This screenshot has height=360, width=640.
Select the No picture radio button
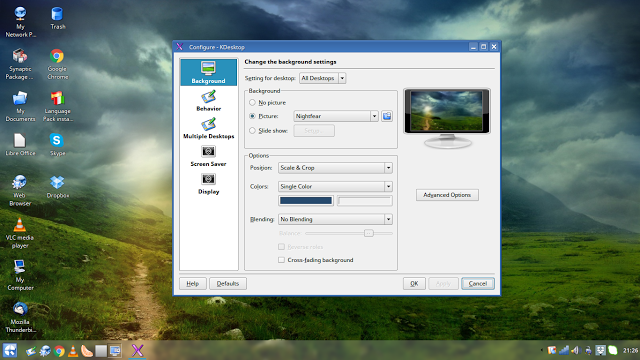click(x=252, y=102)
